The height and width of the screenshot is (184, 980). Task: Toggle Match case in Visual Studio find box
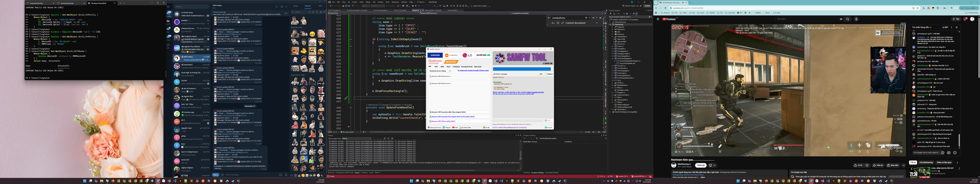(x=553, y=23)
